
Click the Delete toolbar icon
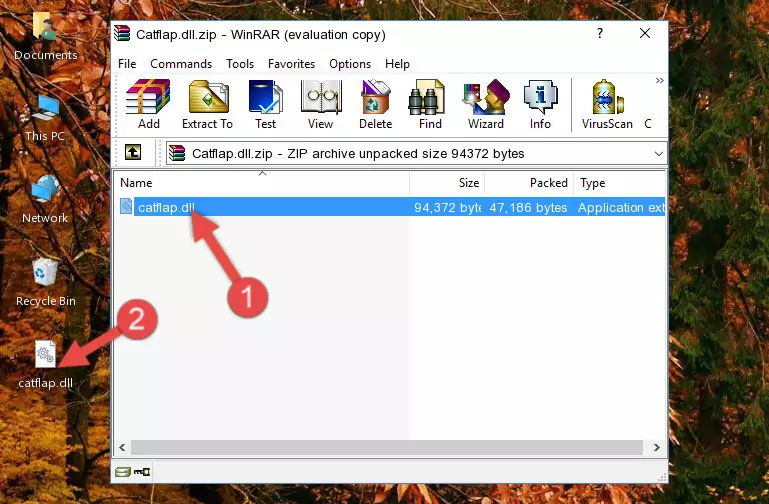tap(375, 104)
